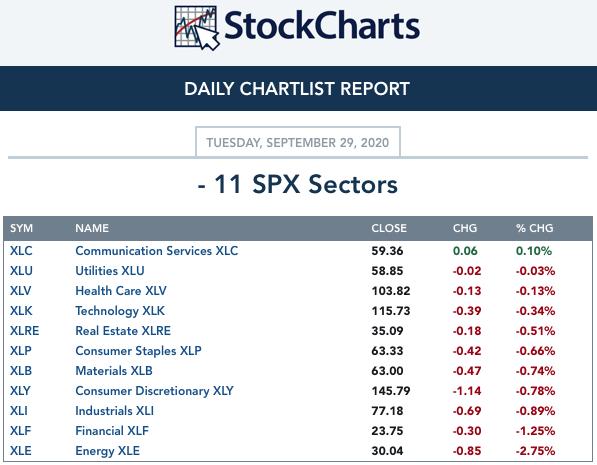Click the StockCharts wordmark text

[x=322, y=26]
